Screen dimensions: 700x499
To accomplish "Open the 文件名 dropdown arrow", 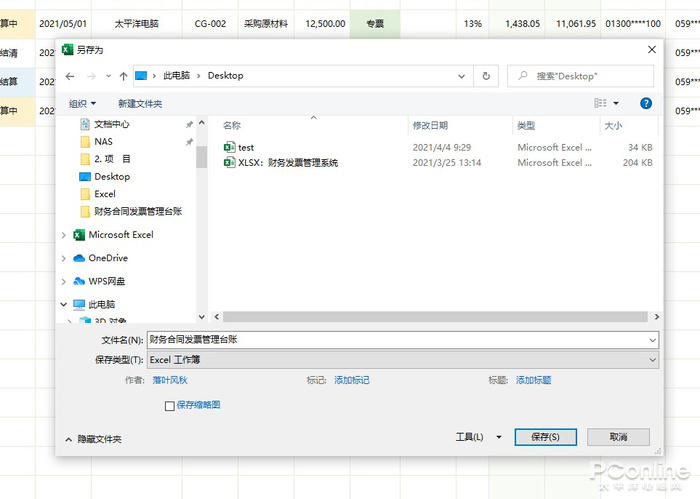I will pos(652,340).
